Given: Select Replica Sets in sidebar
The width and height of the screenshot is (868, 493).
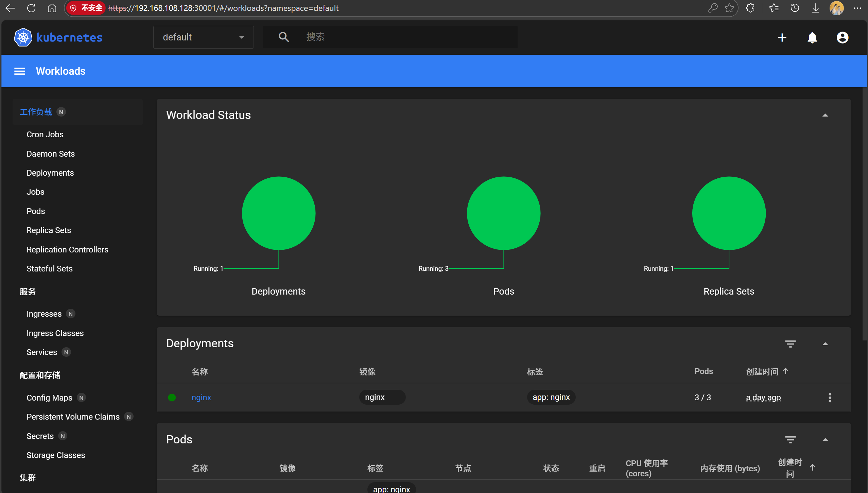Looking at the screenshot, I should tap(49, 230).
